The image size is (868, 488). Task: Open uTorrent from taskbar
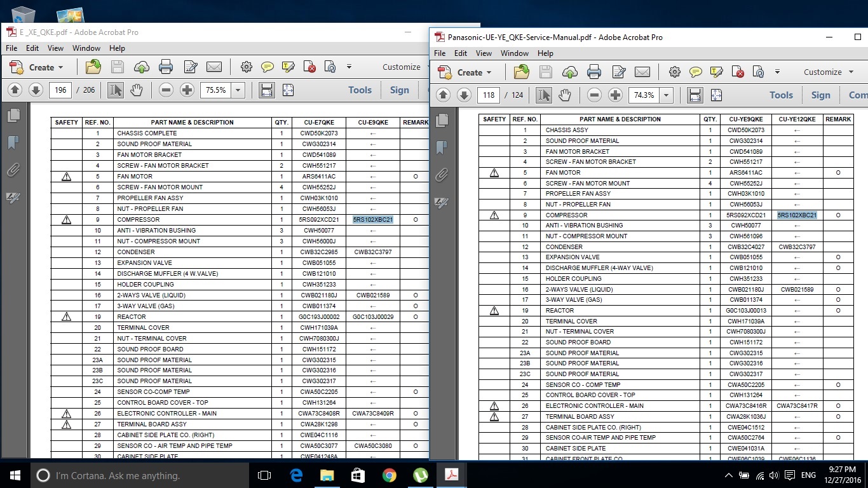click(x=421, y=475)
